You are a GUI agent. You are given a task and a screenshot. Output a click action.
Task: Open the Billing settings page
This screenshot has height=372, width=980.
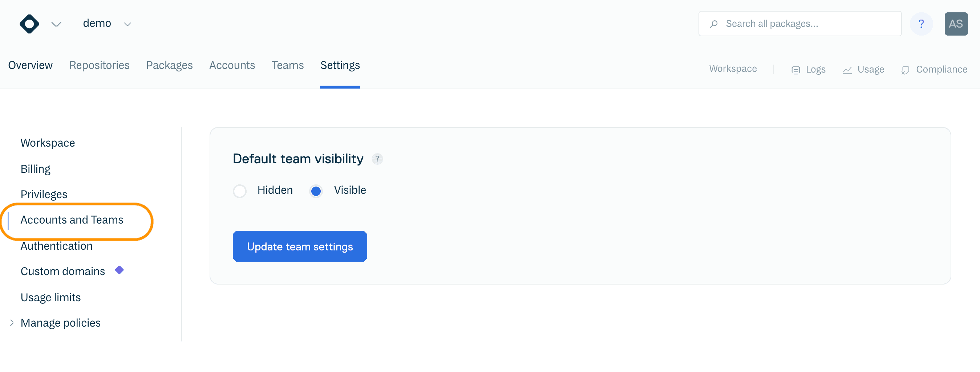pyautogui.click(x=35, y=169)
